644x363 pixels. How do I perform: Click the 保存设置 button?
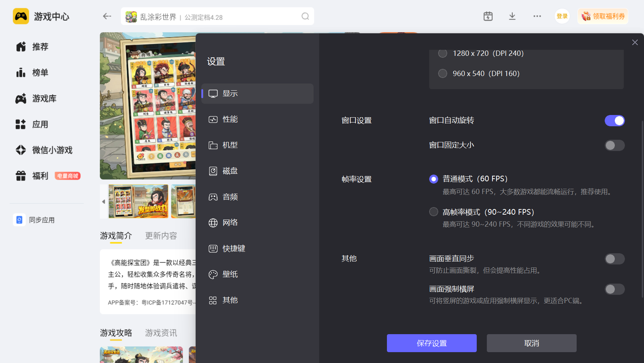coord(431,343)
